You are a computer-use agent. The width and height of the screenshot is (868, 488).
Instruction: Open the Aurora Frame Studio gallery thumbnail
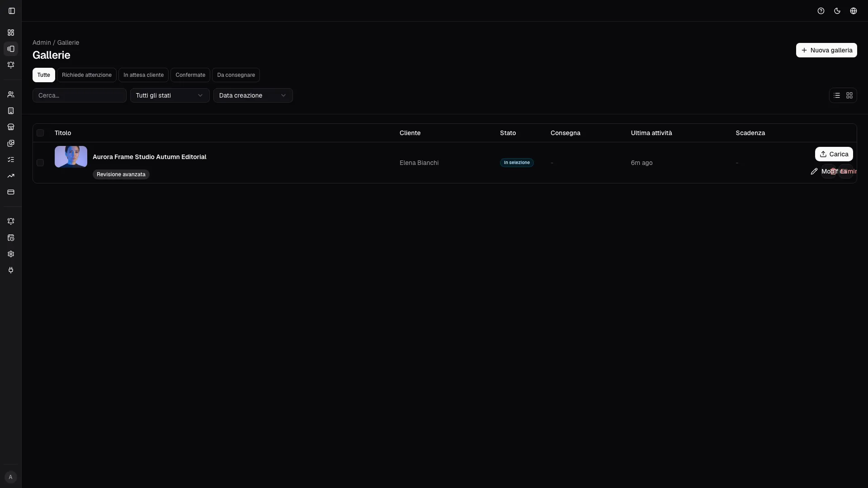[71, 157]
